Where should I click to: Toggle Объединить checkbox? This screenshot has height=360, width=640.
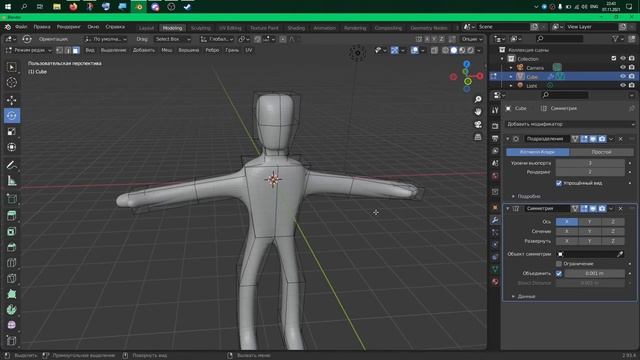(559, 273)
